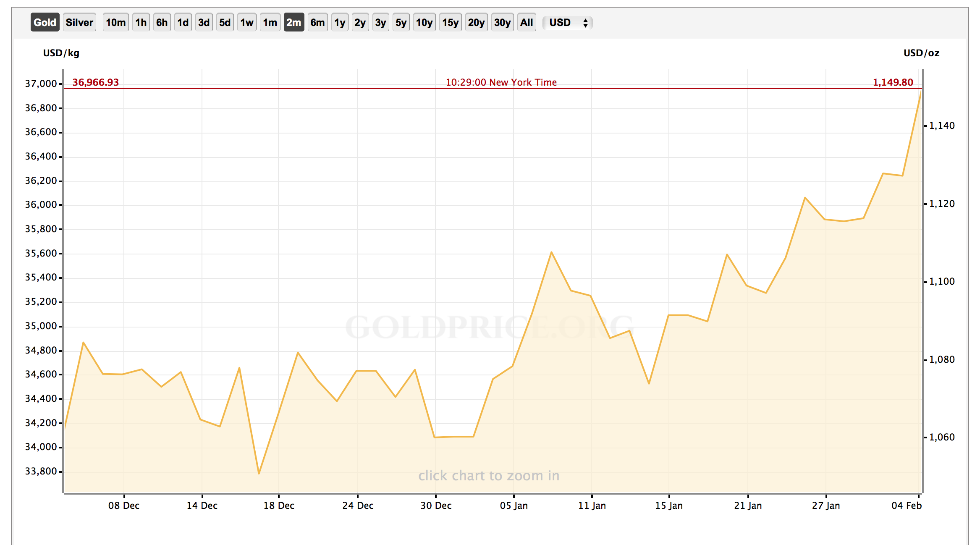Keep the Gold chart selected

[x=45, y=22]
